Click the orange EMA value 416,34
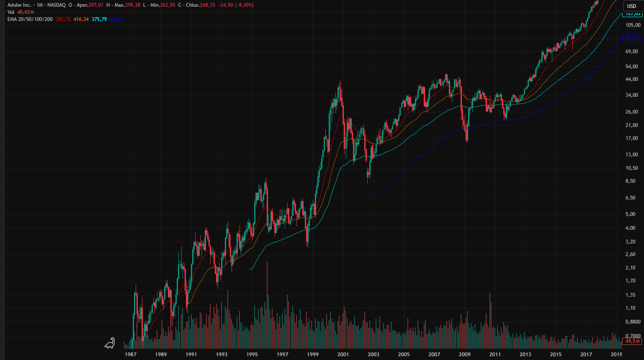Image resolution: width=644 pixels, height=360 pixels. 81,19
